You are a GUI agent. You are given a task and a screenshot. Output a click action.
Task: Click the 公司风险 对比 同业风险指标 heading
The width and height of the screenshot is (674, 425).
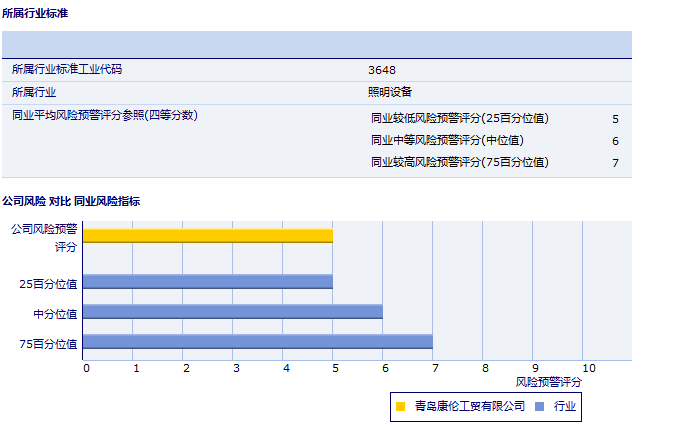point(71,201)
